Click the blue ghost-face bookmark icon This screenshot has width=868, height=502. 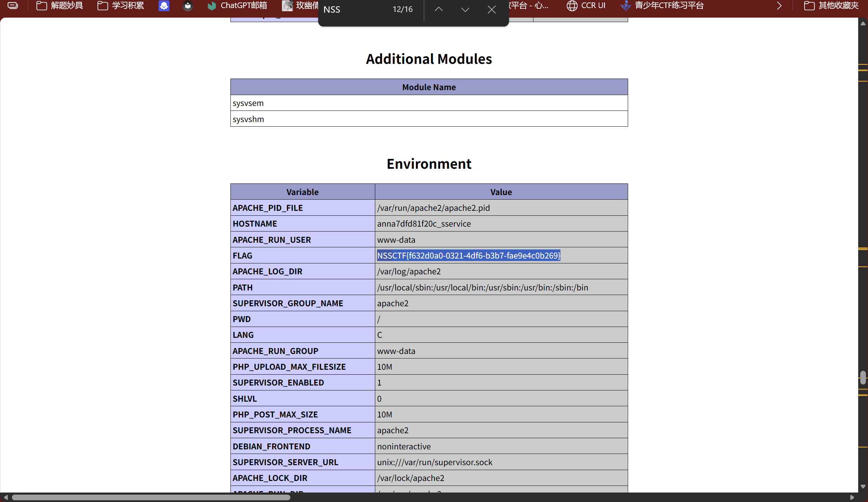(164, 6)
